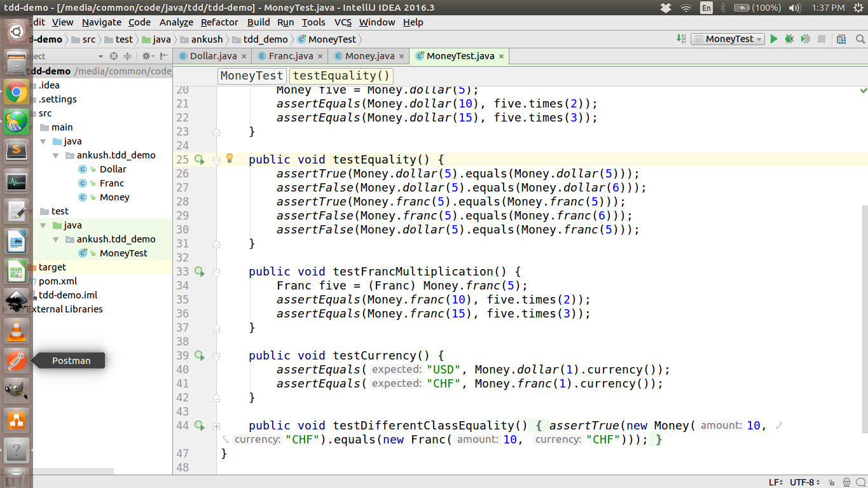
Task: Select the Dollar class in Project tree
Action: click(x=113, y=169)
